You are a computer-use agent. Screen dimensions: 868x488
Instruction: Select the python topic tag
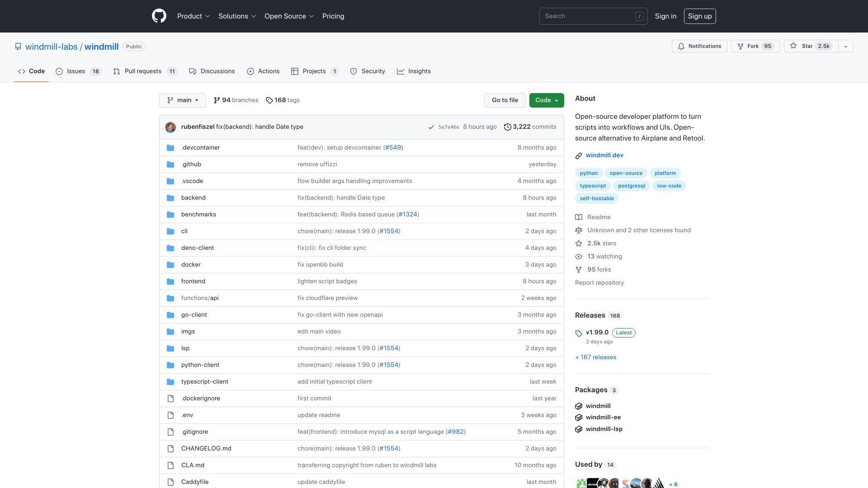coord(589,173)
